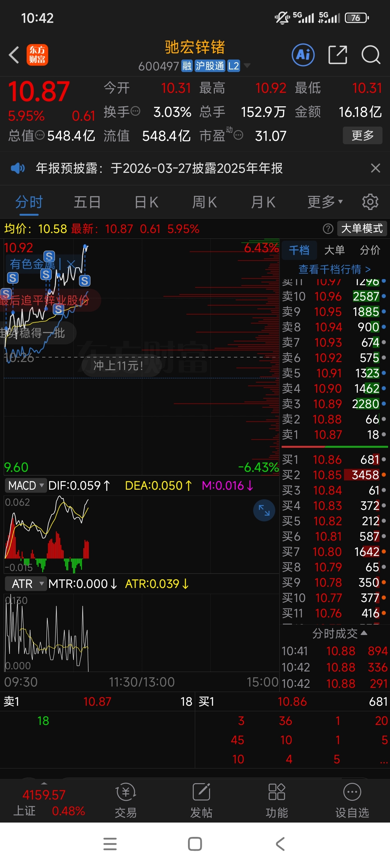The image size is (390, 868).
Task: Tap the 卖3 10.89 order row
Action: (x=334, y=404)
